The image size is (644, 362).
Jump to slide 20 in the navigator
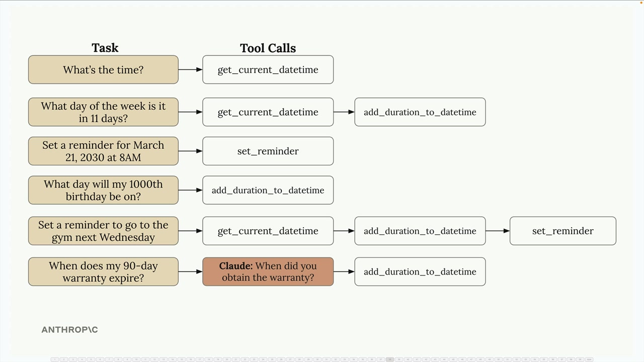pyautogui.click(x=227, y=359)
